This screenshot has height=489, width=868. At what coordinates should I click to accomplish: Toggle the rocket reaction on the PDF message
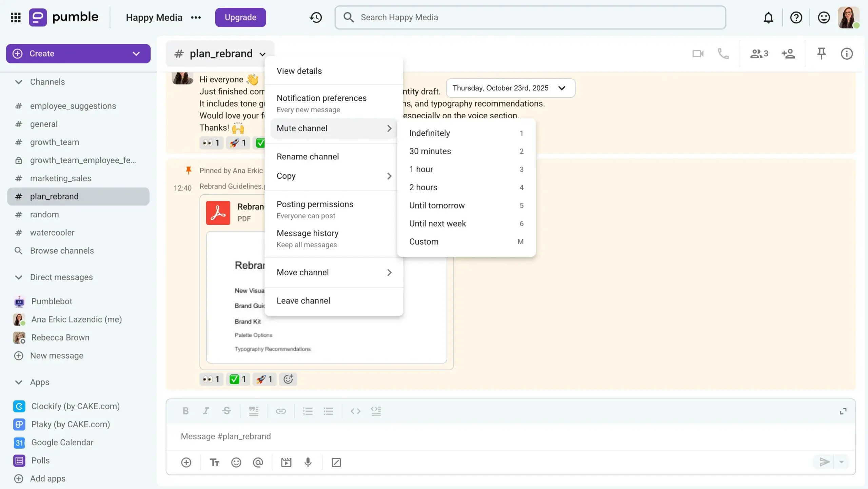pos(264,379)
